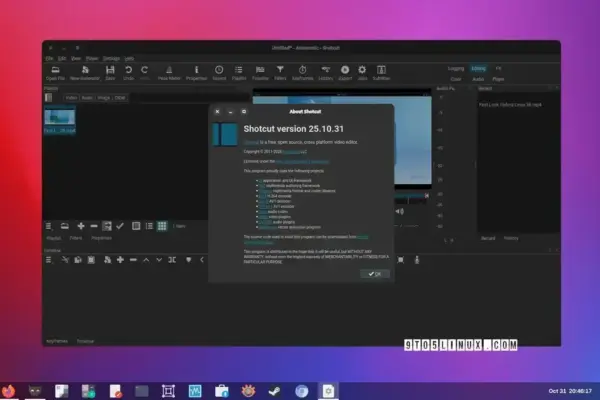Switch to the History tab in the right panel
This screenshot has height=400, width=600.
click(511, 238)
